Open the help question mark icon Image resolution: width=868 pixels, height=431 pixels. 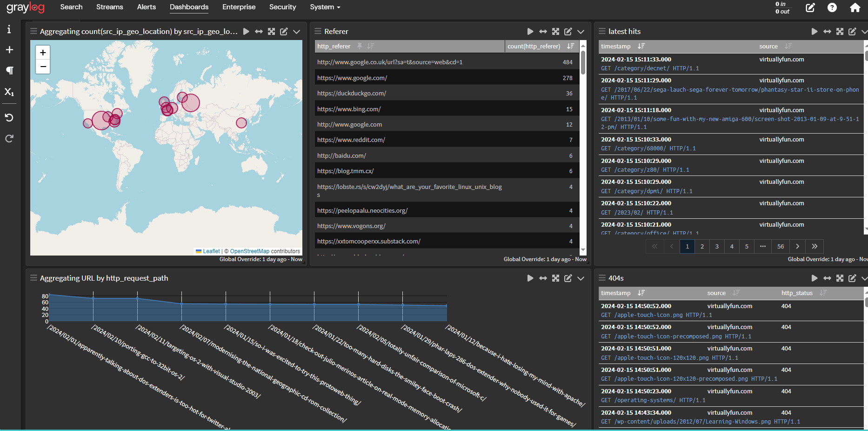(x=832, y=7)
